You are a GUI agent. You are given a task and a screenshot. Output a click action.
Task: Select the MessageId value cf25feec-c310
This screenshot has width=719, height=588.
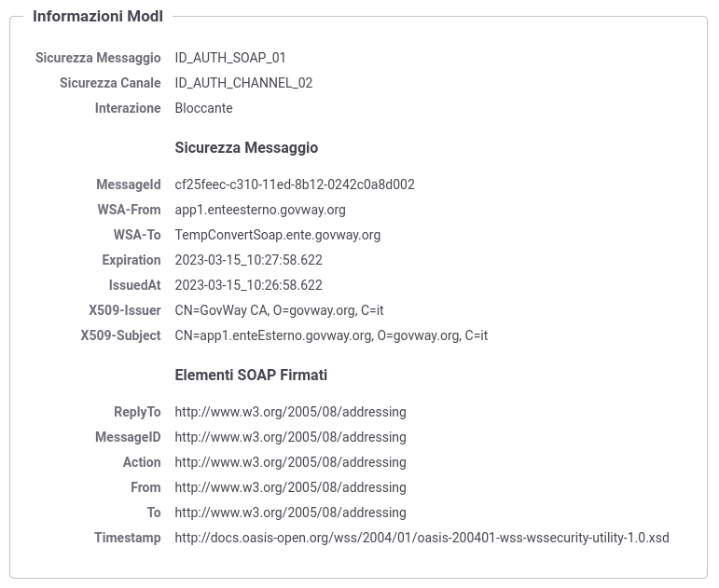point(295,185)
